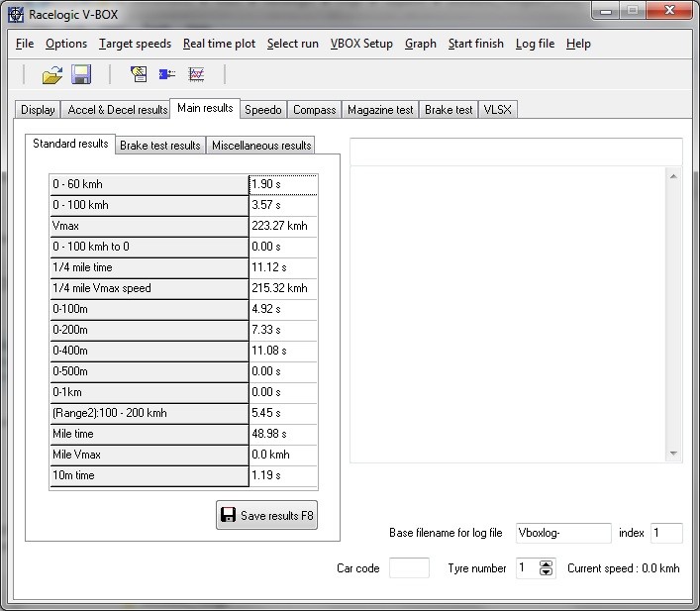700x611 pixels.
Task: Open the Target speeds menu
Action: [x=135, y=44]
